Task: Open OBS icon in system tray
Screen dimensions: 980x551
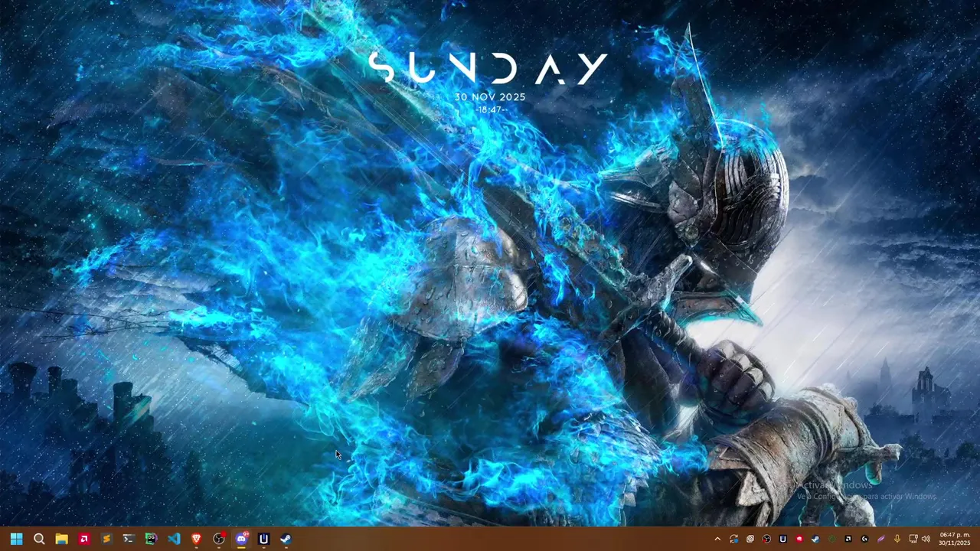Action: click(766, 539)
